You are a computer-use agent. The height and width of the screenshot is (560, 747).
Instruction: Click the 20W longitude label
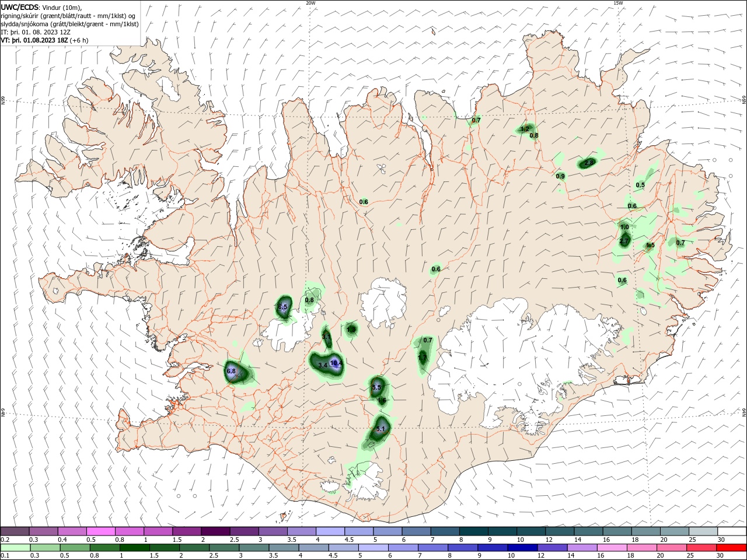pyautogui.click(x=310, y=3)
